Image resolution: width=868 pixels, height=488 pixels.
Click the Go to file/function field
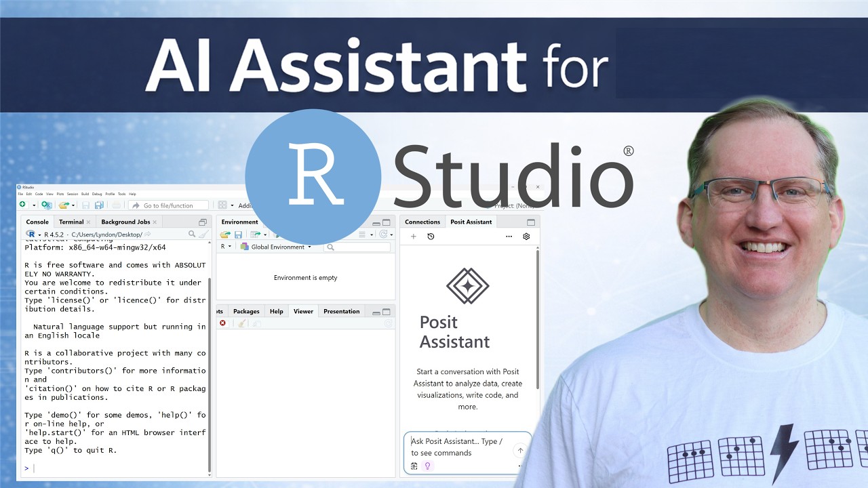coord(168,205)
